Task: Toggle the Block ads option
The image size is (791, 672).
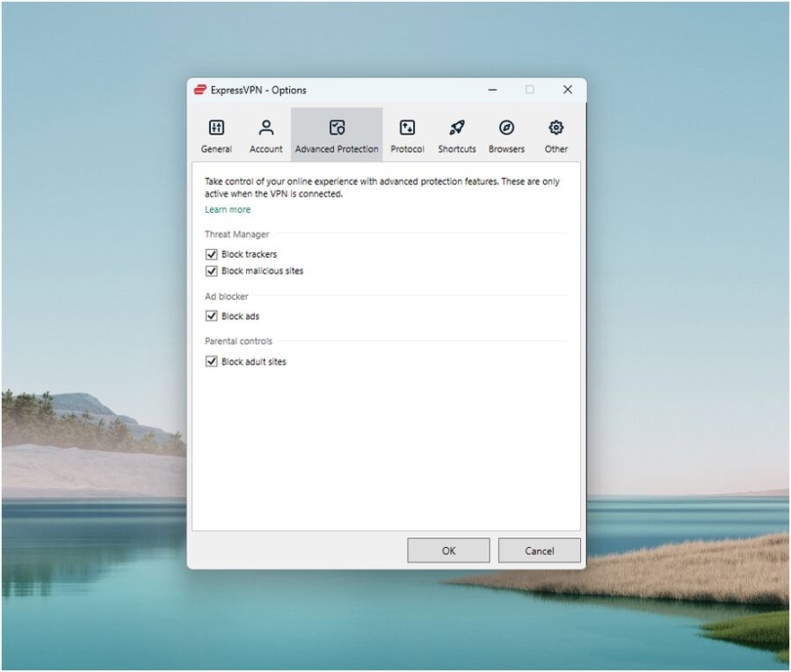Action: tap(212, 315)
